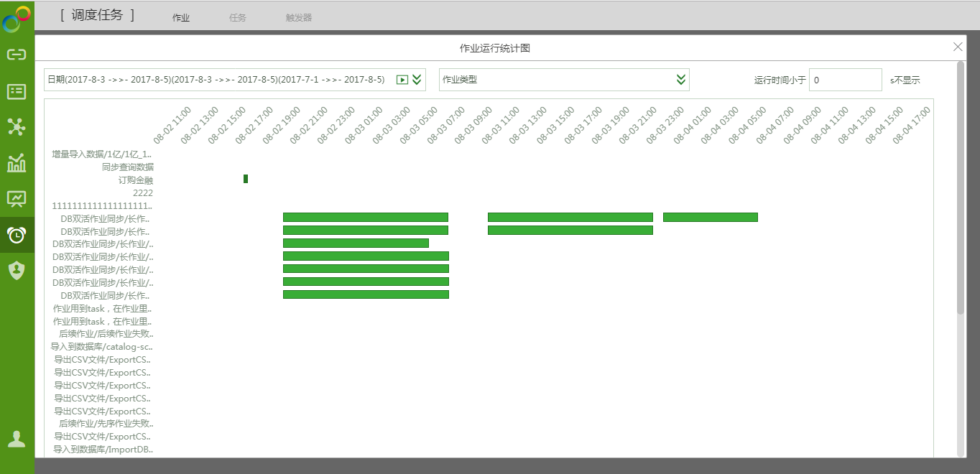Click the data connection link icon in sidebar
This screenshot has height=474, width=980.
[x=17, y=55]
